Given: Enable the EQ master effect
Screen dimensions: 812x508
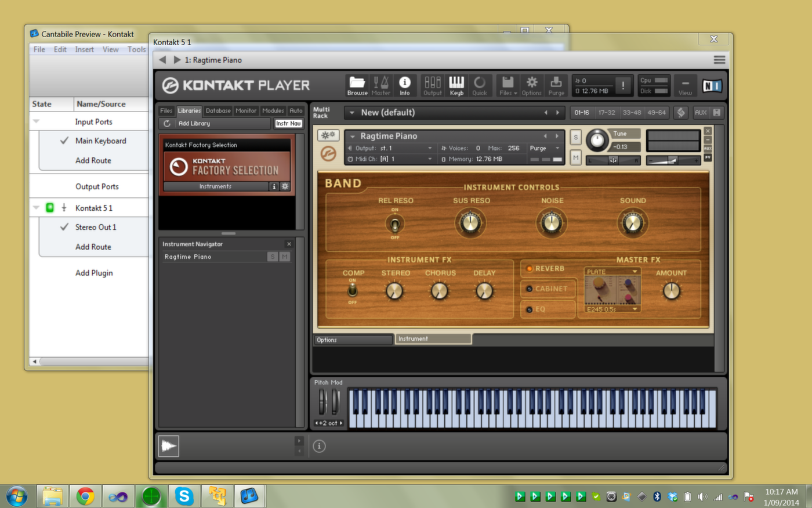Looking at the screenshot, I should [x=529, y=309].
